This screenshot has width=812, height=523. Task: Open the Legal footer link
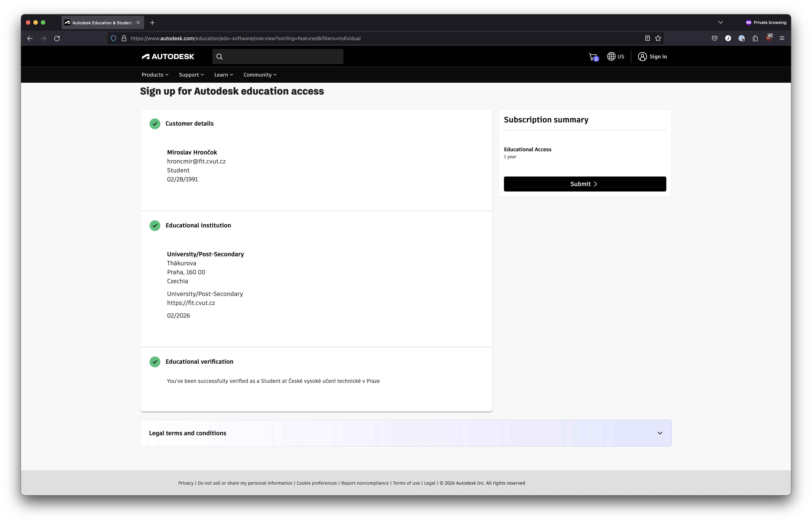click(429, 483)
